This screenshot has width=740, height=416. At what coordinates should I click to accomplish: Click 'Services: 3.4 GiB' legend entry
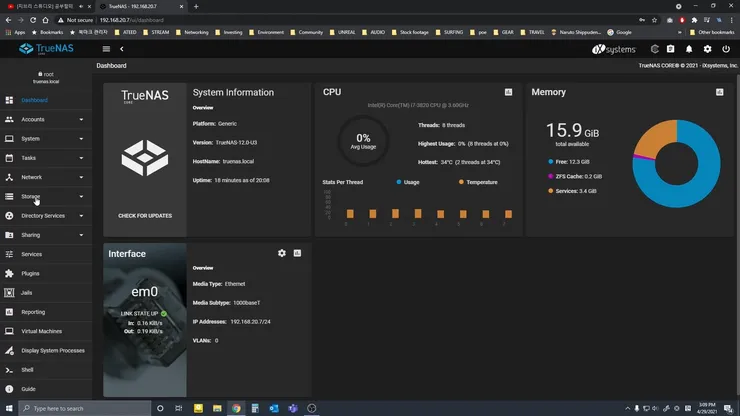[572, 191]
